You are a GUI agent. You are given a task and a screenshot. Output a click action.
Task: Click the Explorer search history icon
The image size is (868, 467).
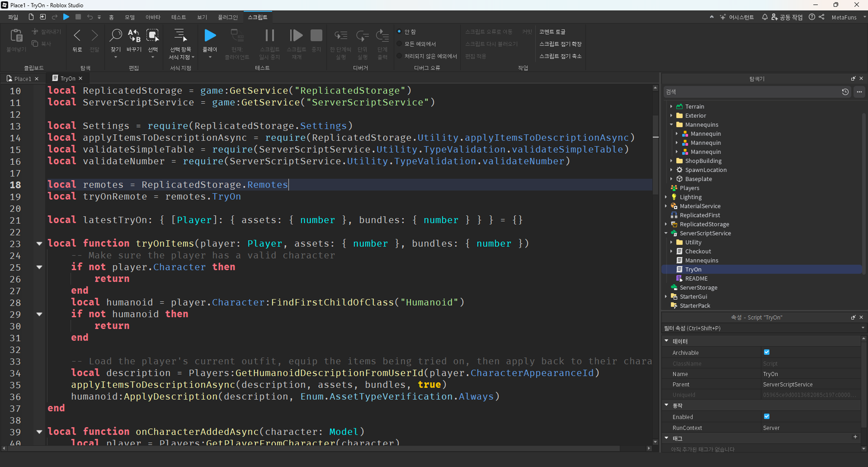pyautogui.click(x=845, y=92)
